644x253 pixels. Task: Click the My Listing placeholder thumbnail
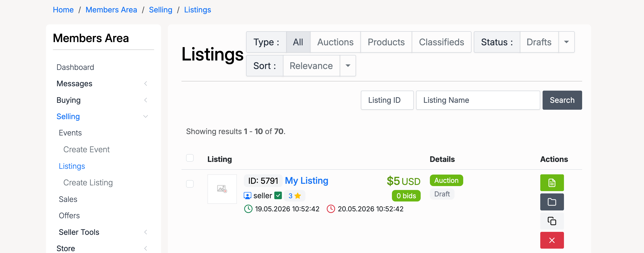click(x=222, y=189)
